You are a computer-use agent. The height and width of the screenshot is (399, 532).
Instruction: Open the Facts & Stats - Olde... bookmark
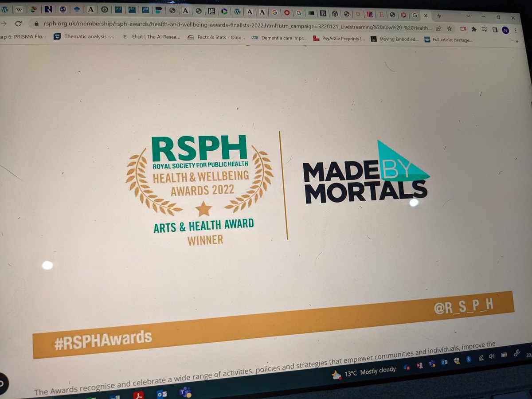[216, 37]
